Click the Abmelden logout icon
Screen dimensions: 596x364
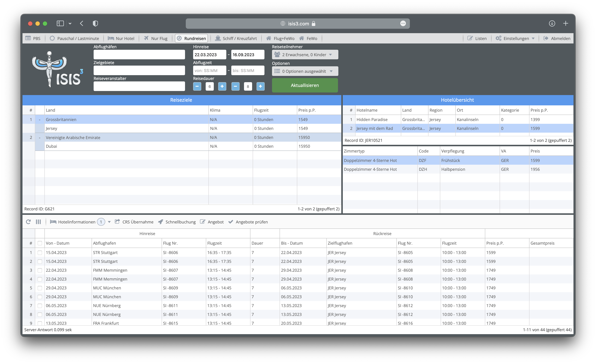coord(546,38)
